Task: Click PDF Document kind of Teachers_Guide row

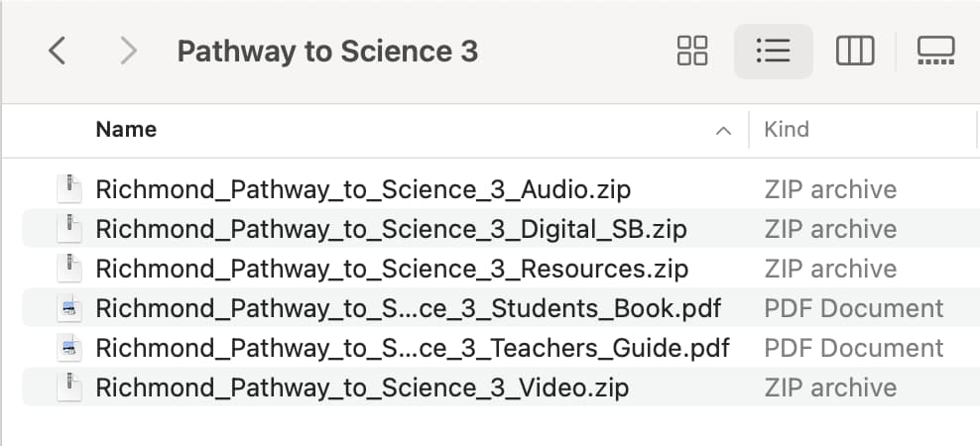Action: pos(854,348)
